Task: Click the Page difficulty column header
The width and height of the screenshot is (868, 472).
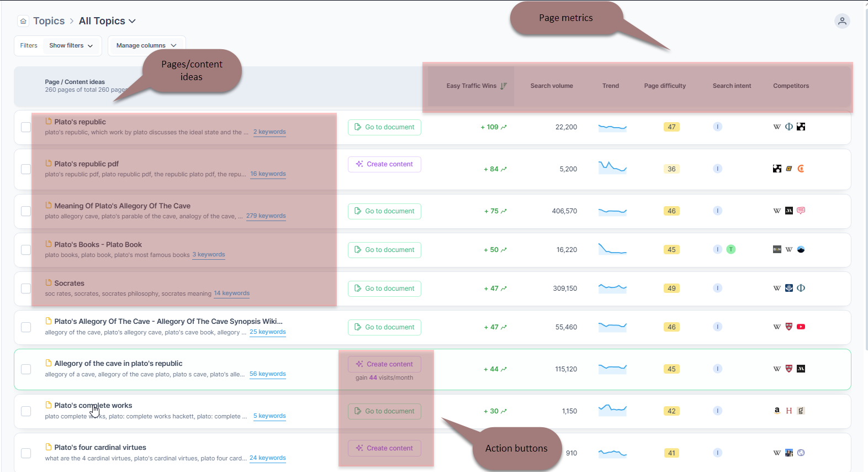Action: click(x=665, y=86)
